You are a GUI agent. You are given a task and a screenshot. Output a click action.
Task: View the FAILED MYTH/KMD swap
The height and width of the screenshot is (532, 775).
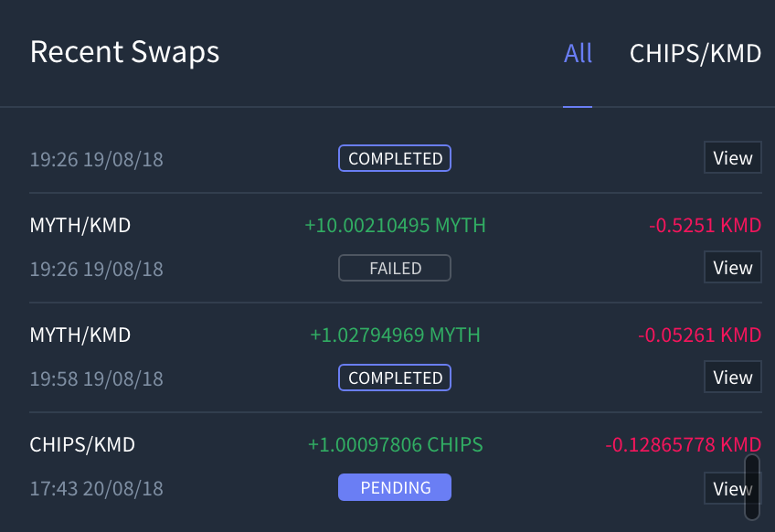point(732,267)
